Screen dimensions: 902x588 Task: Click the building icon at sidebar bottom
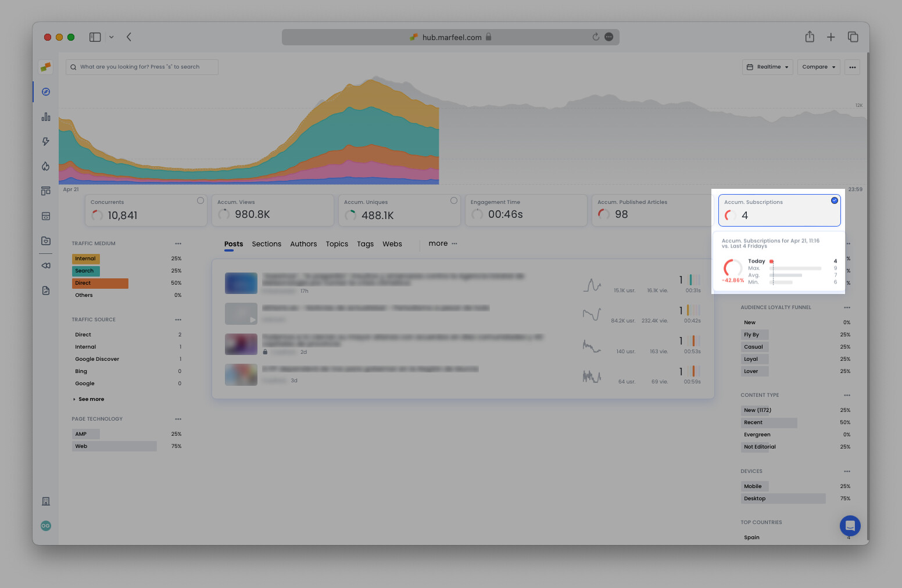45,501
